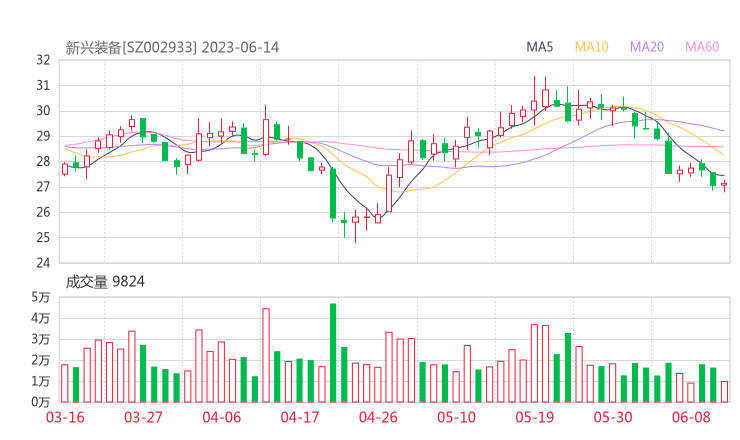This screenshot has width=740, height=440.
Task: Click the MA10 legend label
Action: point(591,47)
